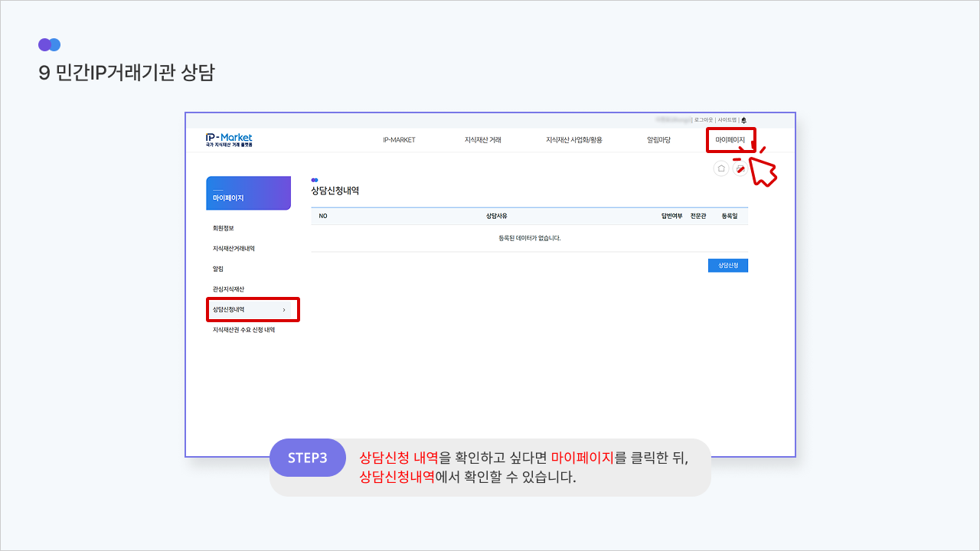Open the 알림마당 menu
This screenshot has height=551, width=980.
click(658, 140)
